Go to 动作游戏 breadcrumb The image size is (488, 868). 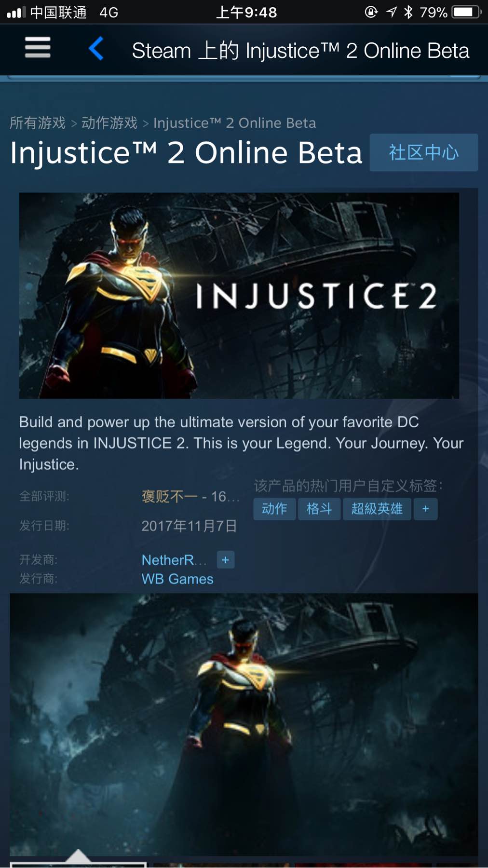click(x=109, y=123)
